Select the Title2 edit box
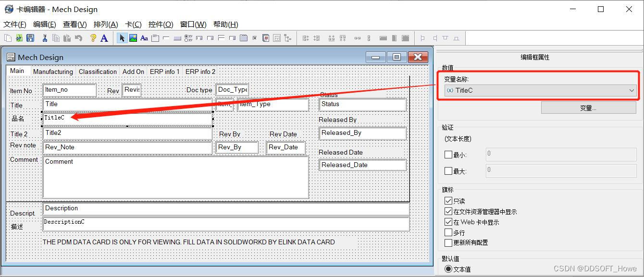Viewport: 644px width, 277px height. click(x=127, y=133)
